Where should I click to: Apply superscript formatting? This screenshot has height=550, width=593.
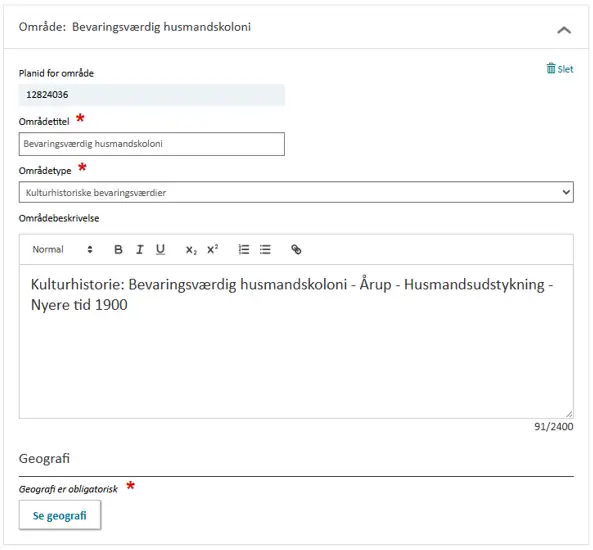click(x=212, y=250)
